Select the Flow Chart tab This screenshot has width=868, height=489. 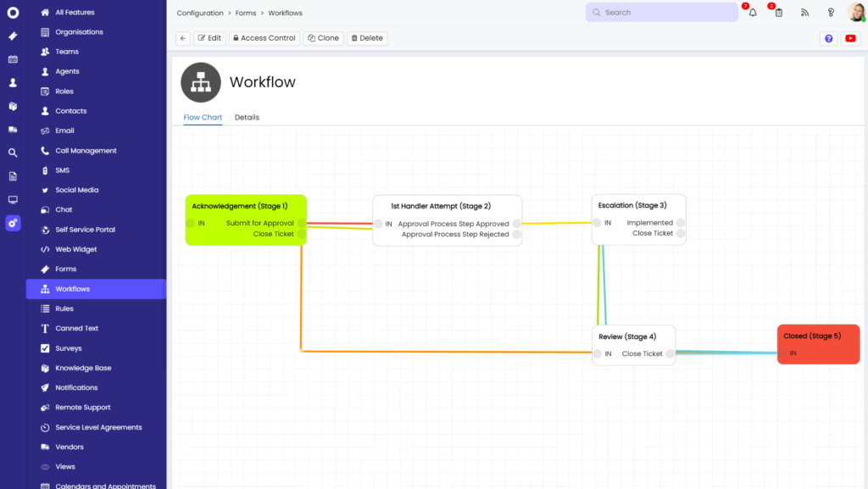[203, 117]
